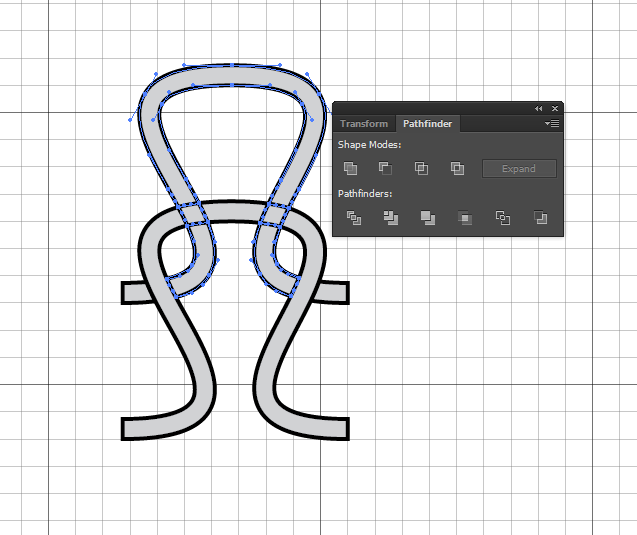Open the Pathfinder panel options menu
This screenshot has width=637, height=535.
click(x=552, y=123)
